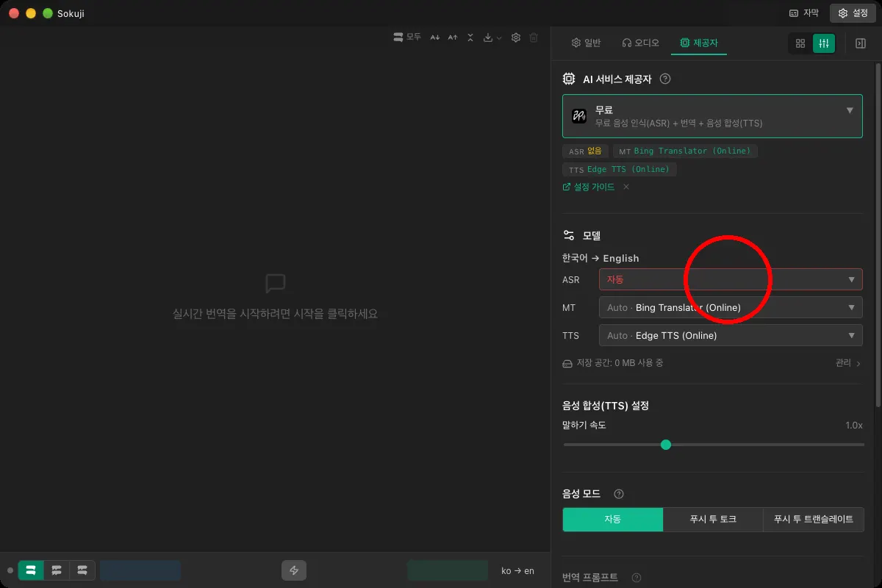This screenshot has height=588, width=882.
Task: Switch to the 일반 tab
Action: point(586,43)
